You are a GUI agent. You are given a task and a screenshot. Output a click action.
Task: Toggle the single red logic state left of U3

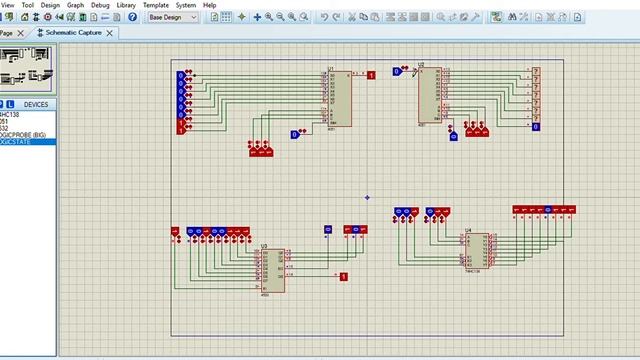(x=175, y=231)
